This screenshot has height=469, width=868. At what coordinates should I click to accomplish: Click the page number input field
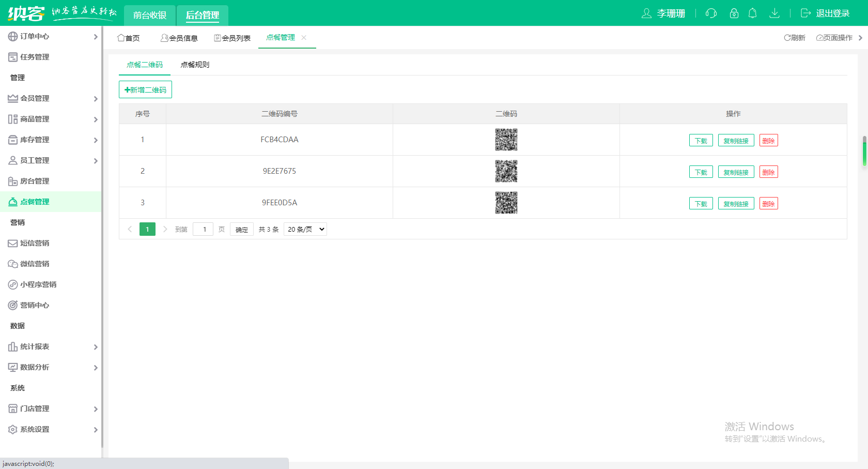(203, 229)
